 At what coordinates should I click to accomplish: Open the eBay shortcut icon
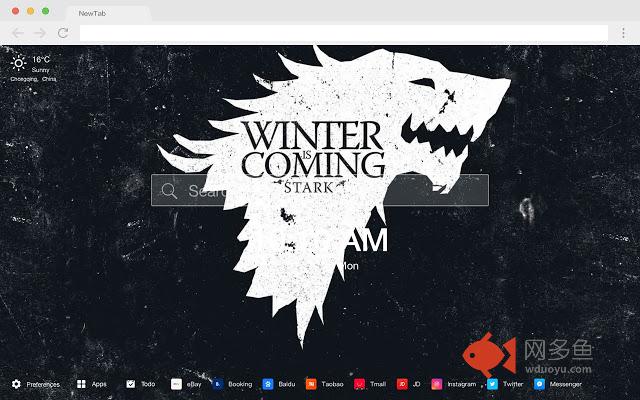(176, 384)
